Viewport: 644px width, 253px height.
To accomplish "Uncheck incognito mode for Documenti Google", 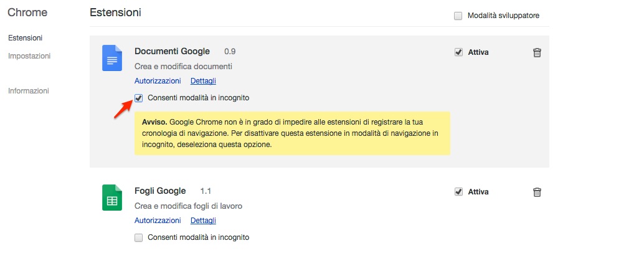I will click(x=139, y=98).
